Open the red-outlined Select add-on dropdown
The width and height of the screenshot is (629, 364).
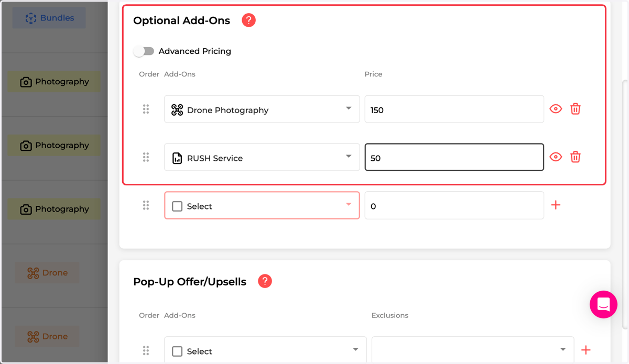262,205
